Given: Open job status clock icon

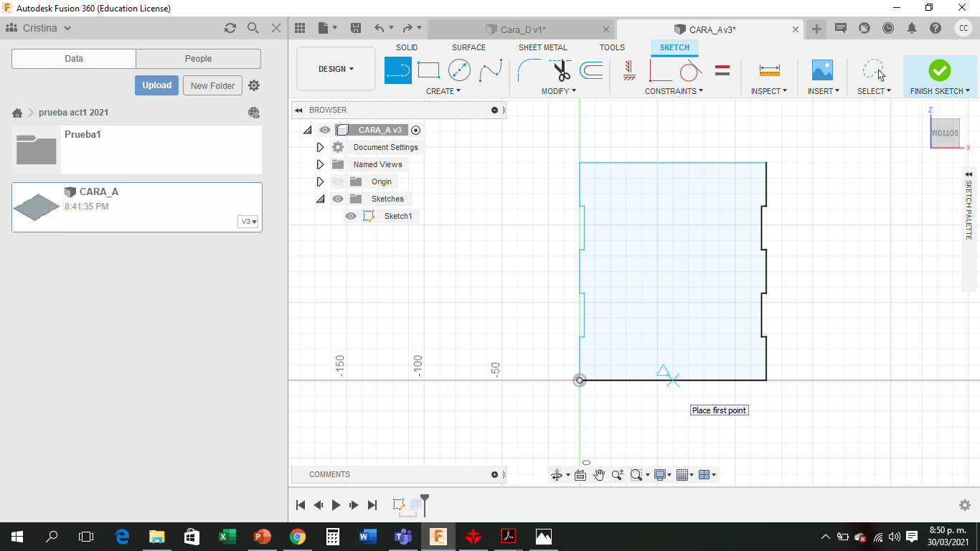Looking at the screenshot, I should point(888,28).
